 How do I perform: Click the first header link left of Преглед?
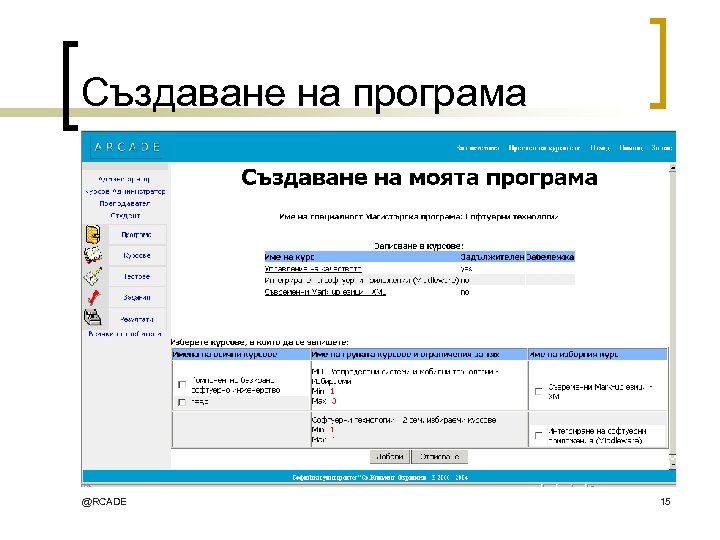pos(478,148)
